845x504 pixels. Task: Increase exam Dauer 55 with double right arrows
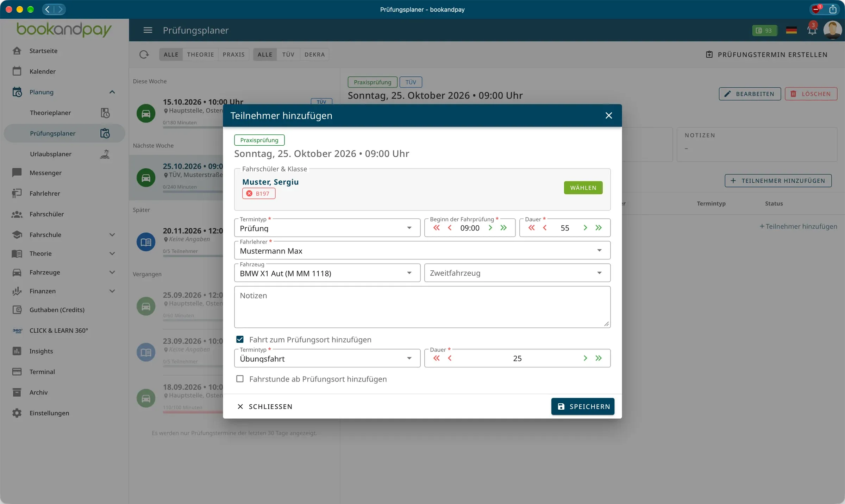(599, 228)
